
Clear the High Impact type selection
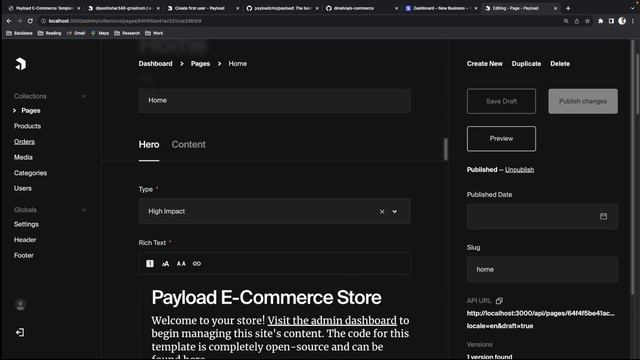[x=382, y=211]
